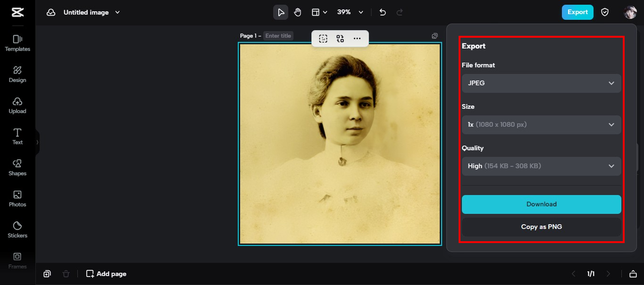
Task: Open the Design panel
Action: 18,74
